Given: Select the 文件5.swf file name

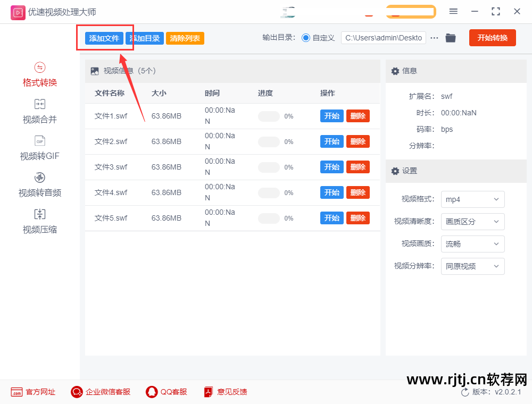Looking at the screenshot, I should pyautogui.click(x=111, y=218).
